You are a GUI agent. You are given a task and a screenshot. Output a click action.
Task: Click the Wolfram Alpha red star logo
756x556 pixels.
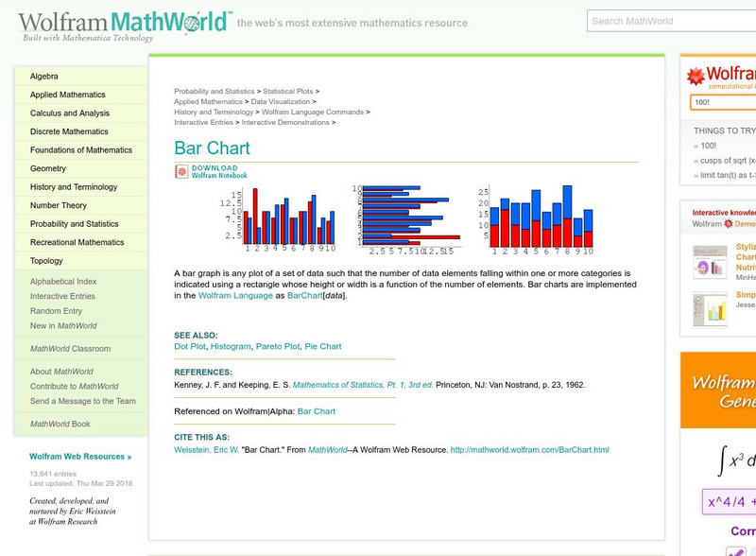[696, 77]
